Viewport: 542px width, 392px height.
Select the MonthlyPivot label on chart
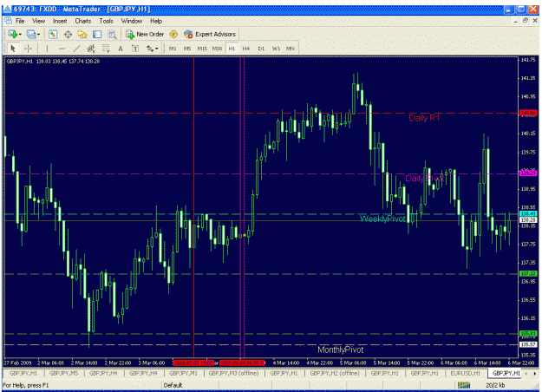click(341, 350)
